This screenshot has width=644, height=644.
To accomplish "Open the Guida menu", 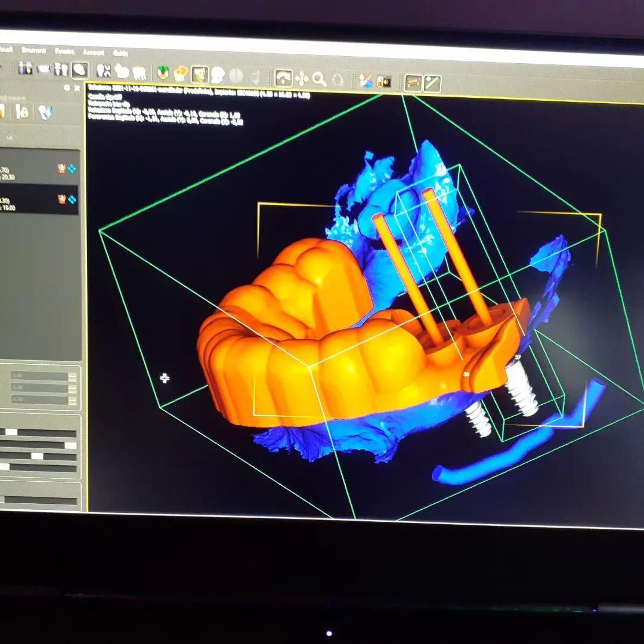I will pyautogui.click(x=120, y=52).
